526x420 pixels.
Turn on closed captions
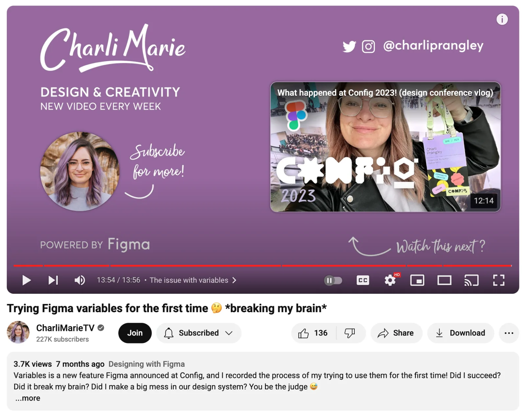click(363, 280)
